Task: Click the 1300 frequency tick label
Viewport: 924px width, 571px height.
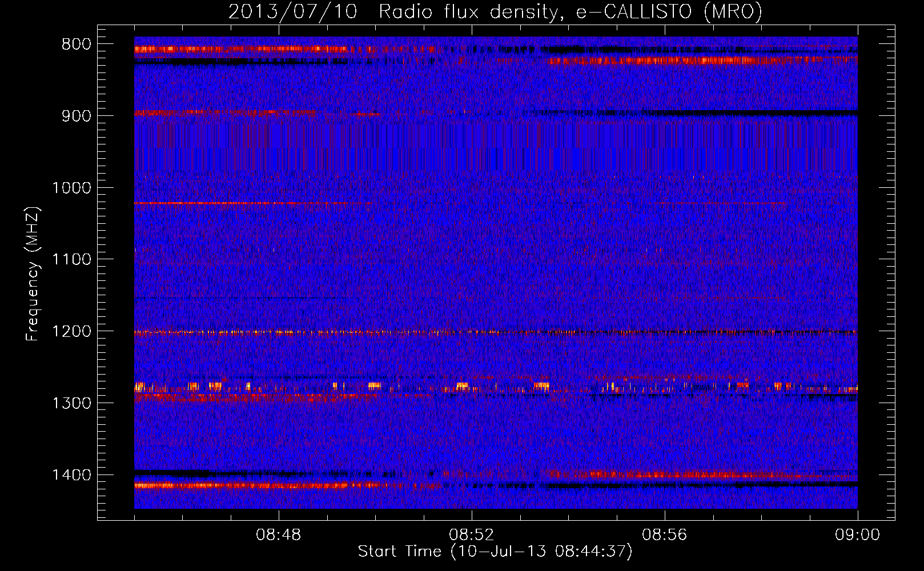Action: 71,403
